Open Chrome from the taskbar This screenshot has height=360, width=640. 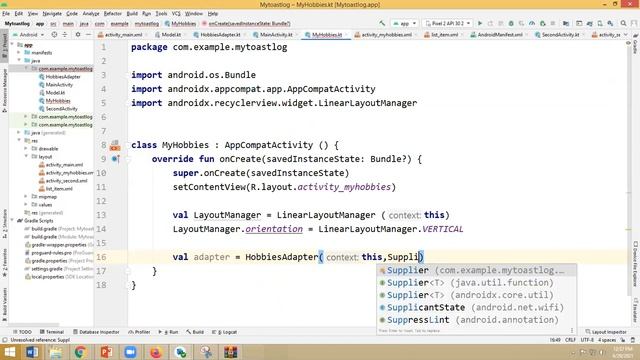tap(80, 352)
